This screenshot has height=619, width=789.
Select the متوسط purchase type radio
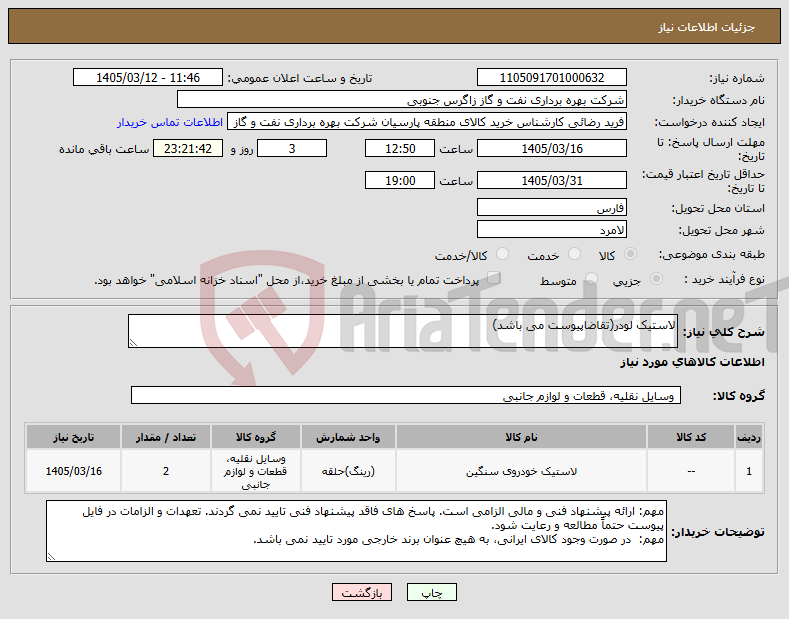pyautogui.click(x=591, y=279)
